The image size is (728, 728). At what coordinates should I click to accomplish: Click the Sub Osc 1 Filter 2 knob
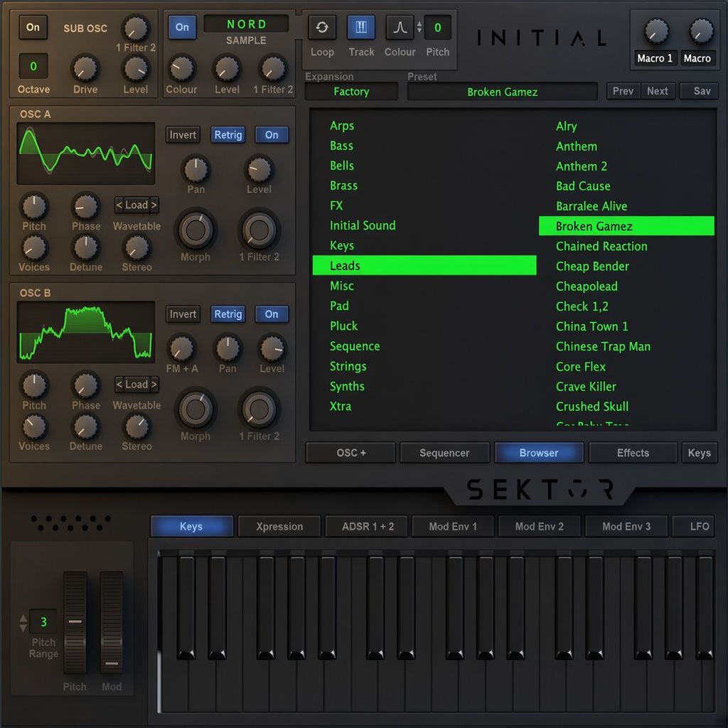click(x=135, y=28)
